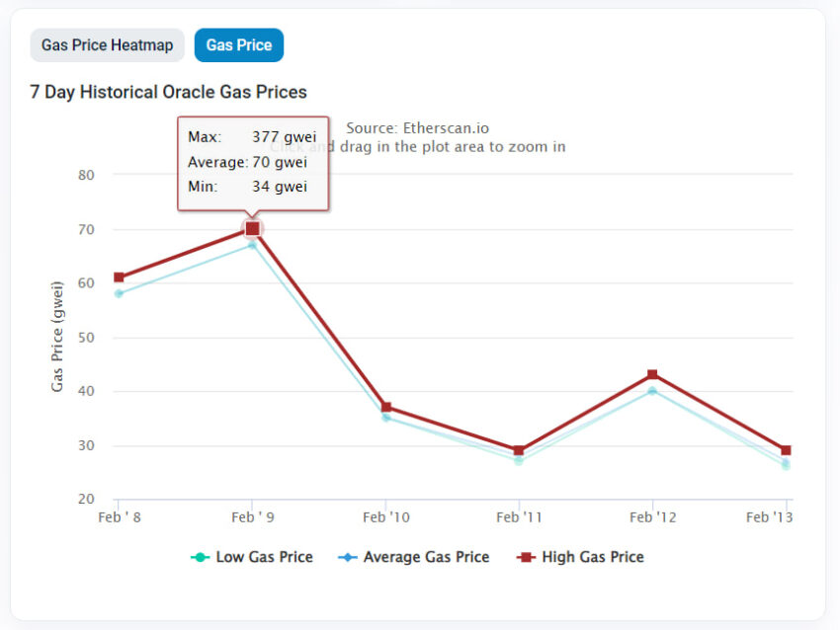Click the red High Gas Price legend square

(526, 557)
